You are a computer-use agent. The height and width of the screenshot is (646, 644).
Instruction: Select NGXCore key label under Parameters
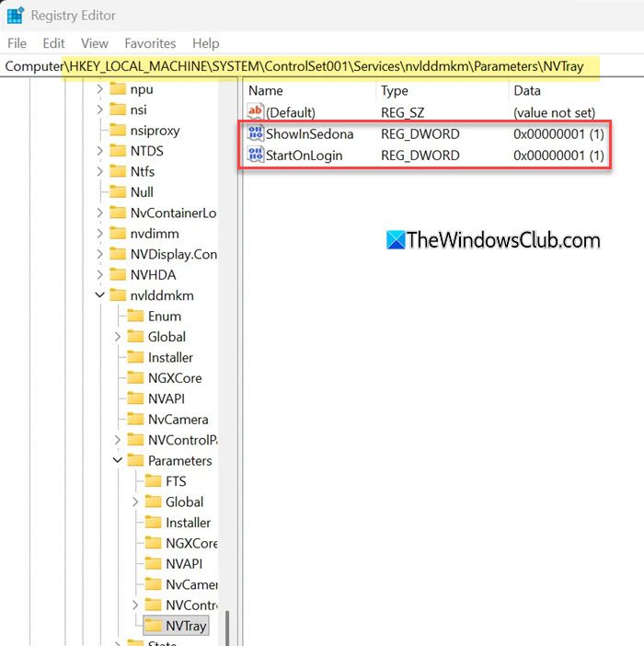[191, 544]
